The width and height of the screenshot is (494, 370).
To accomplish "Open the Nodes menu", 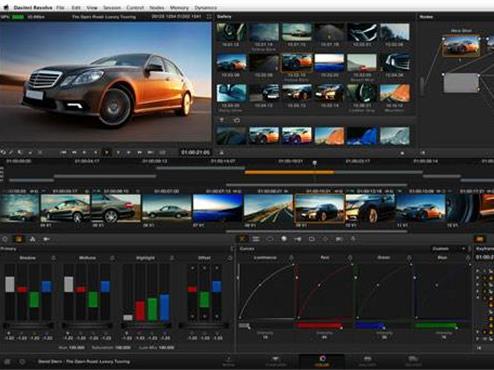I will coord(157,7).
